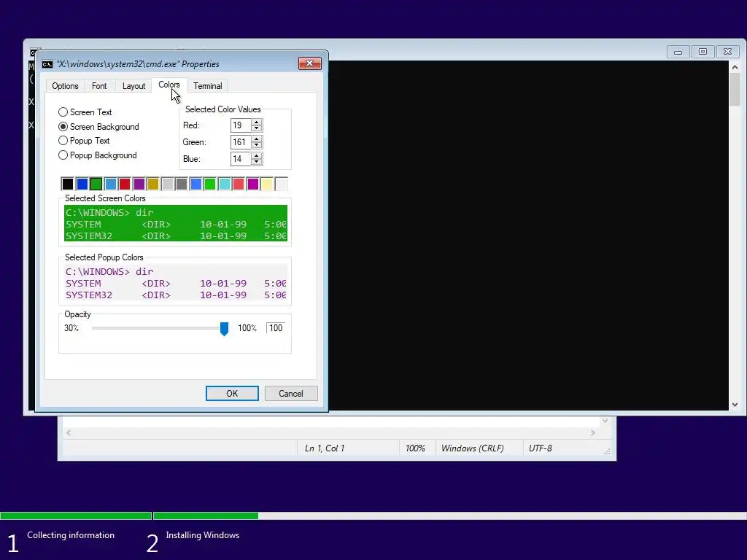
Task: Open the Font tab
Action: 99,86
